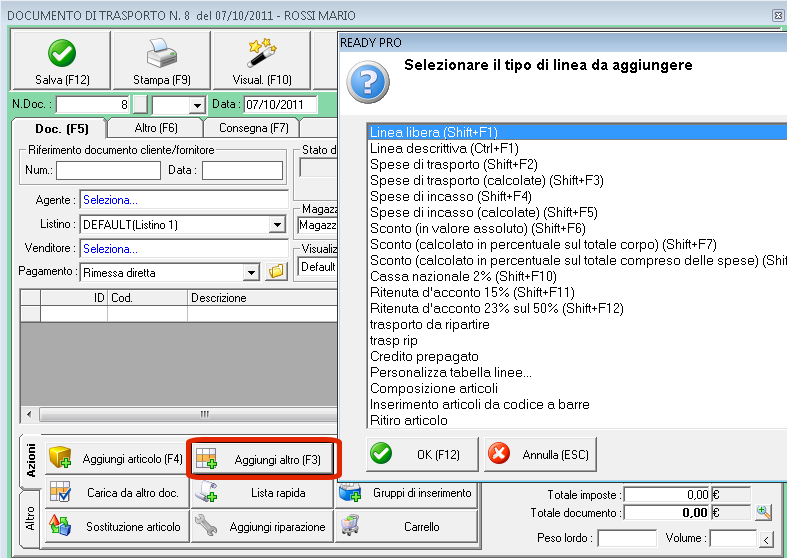Screen dimensions: 787x558
Task: Click Aggiungi riparazione wrench button
Action: [263, 526]
